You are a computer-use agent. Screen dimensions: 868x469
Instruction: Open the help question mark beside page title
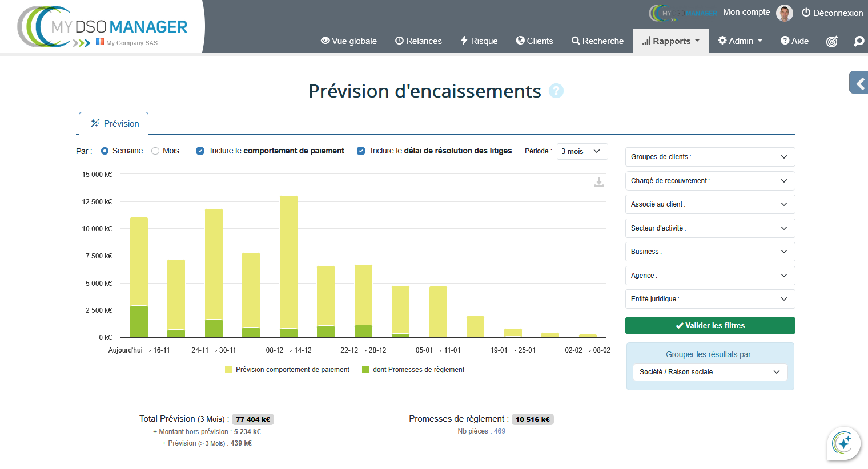tap(556, 91)
